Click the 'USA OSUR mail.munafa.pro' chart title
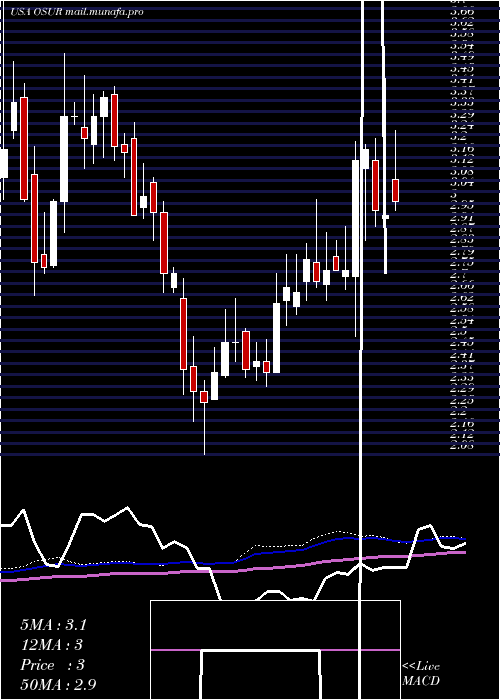 click(77, 12)
